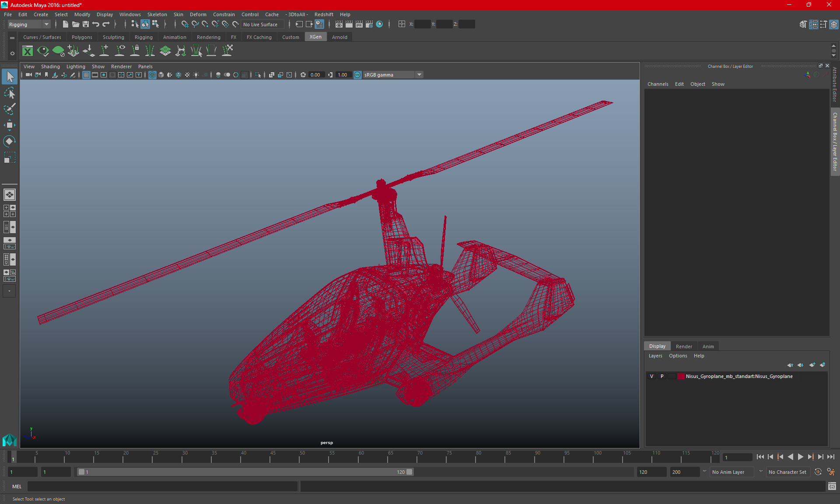Click the Render Current Frame clapperboard icon
Viewport: 840px width, 504px height.
coord(349,24)
